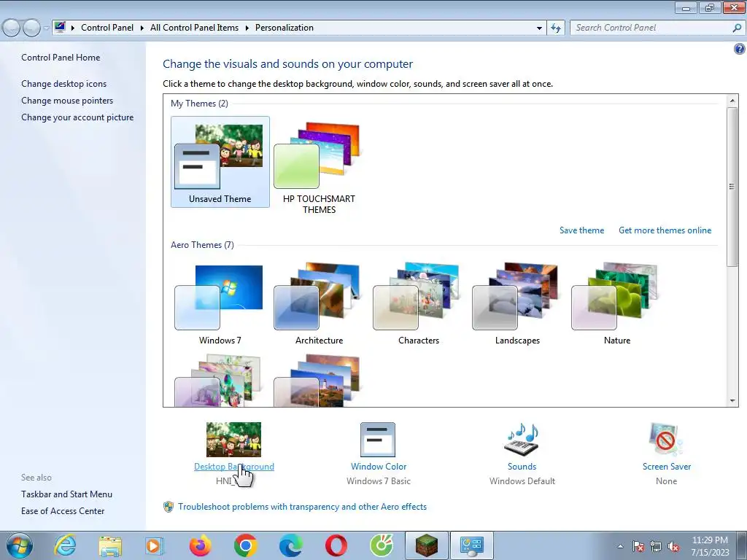Open Get more themes online
Screen dimensions: 747x560
tap(665, 230)
